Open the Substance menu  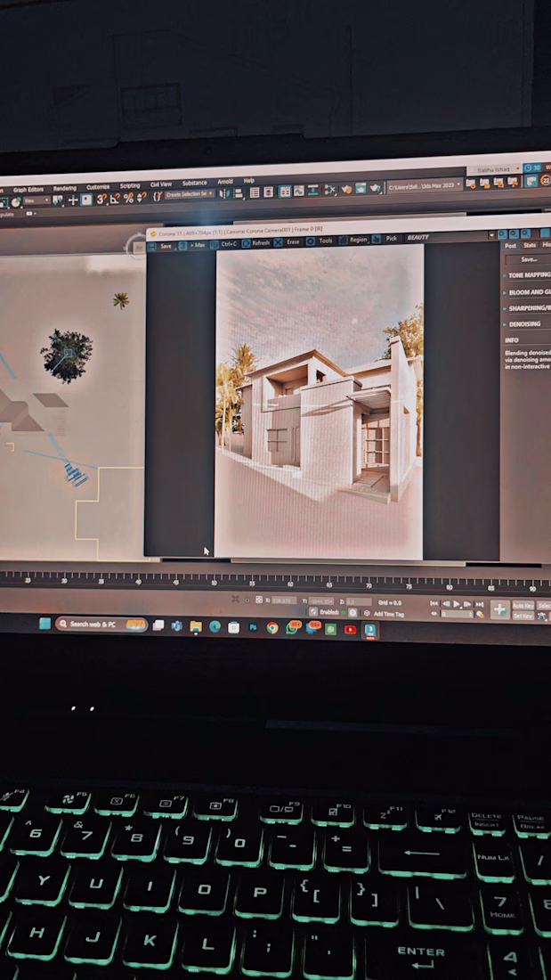pyautogui.click(x=194, y=184)
